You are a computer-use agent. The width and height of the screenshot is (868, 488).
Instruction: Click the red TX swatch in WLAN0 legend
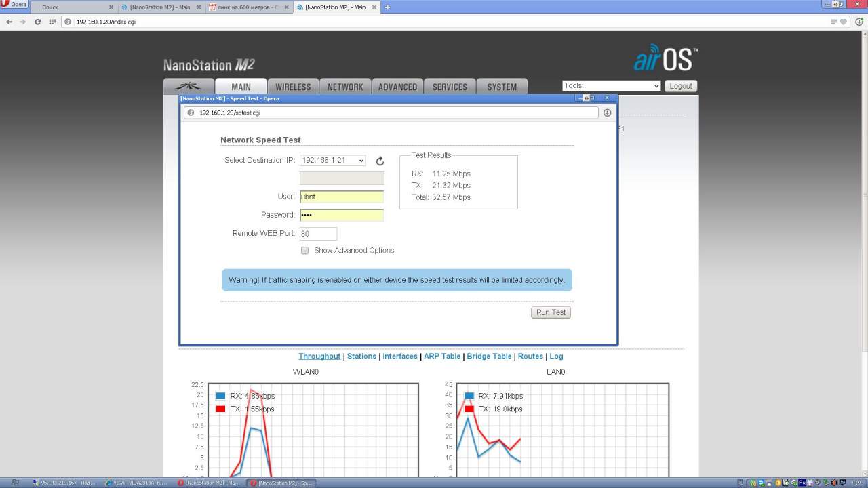(x=220, y=409)
